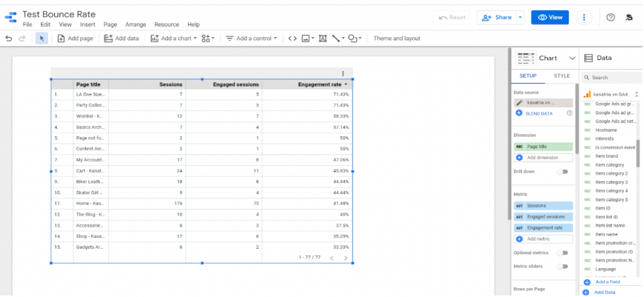Click the Looker Studio logo icon
Screen dimensions: 644x297
click(x=11, y=17)
